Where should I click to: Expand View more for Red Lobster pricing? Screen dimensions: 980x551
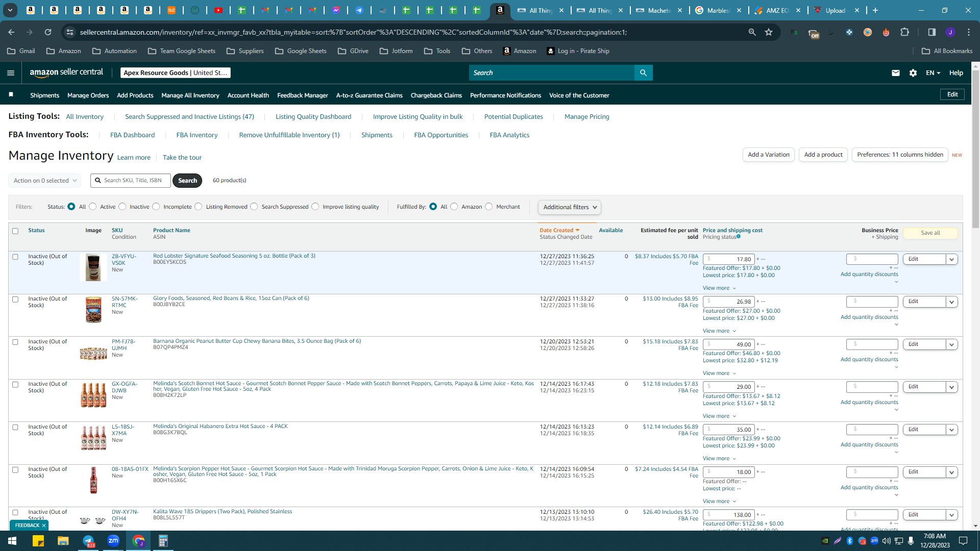click(719, 288)
